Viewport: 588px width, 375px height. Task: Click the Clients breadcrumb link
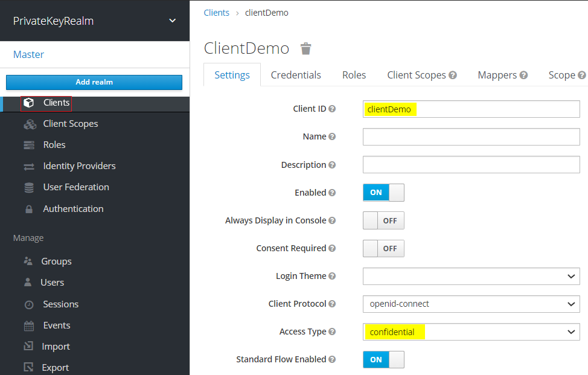coord(216,13)
